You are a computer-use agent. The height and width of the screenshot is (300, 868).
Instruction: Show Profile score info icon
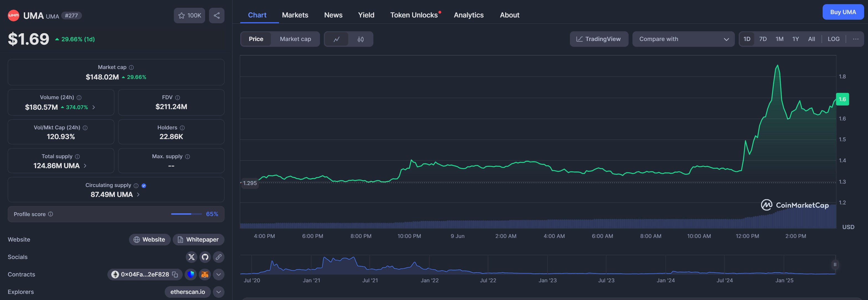[51, 214]
